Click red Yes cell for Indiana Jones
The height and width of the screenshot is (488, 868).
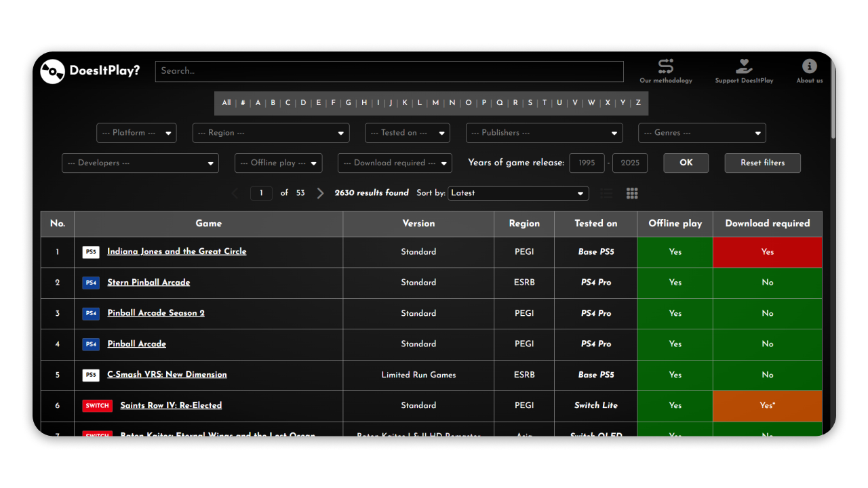pos(768,252)
